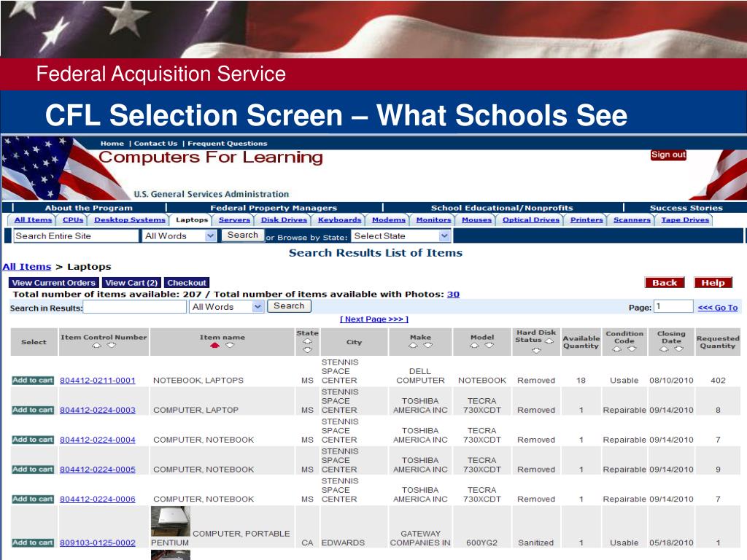This screenshot has height=560, width=747.
Task: Click Search button in Search in Results
Action: (x=289, y=306)
